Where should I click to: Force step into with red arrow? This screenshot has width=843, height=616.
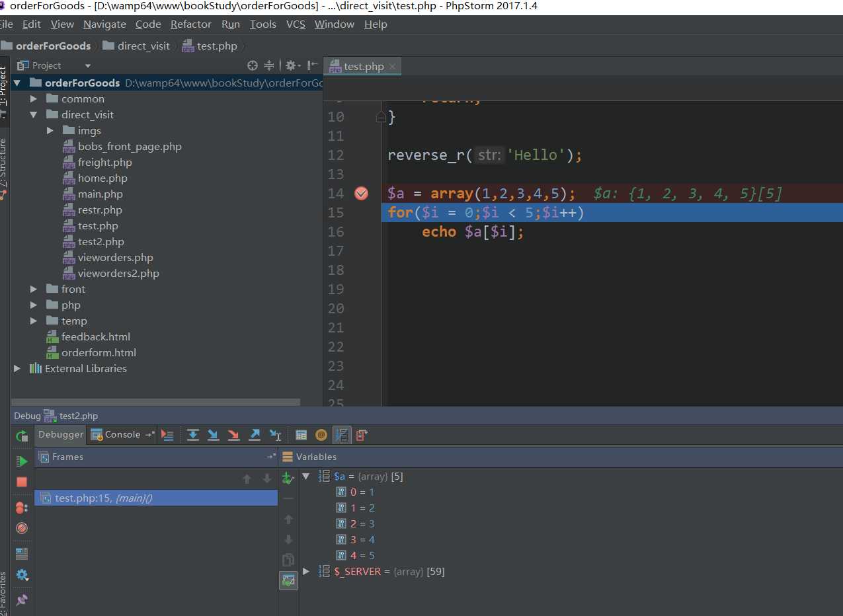pos(233,434)
